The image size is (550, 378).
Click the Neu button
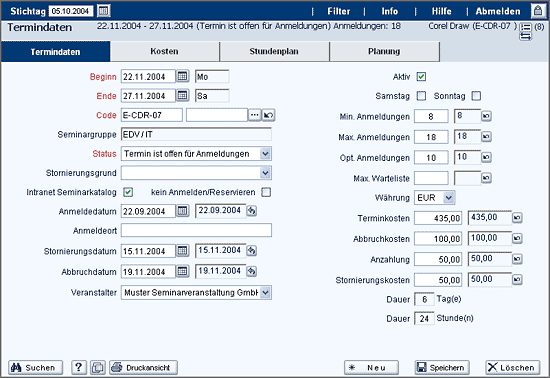(x=371, y=367)
